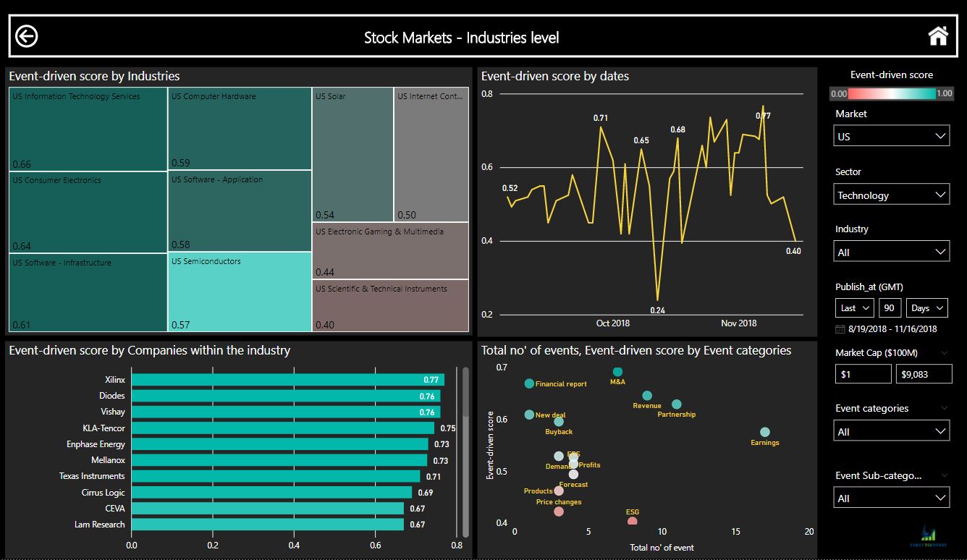Click the maximum Market Cap $9,083 field

[922, 374]
